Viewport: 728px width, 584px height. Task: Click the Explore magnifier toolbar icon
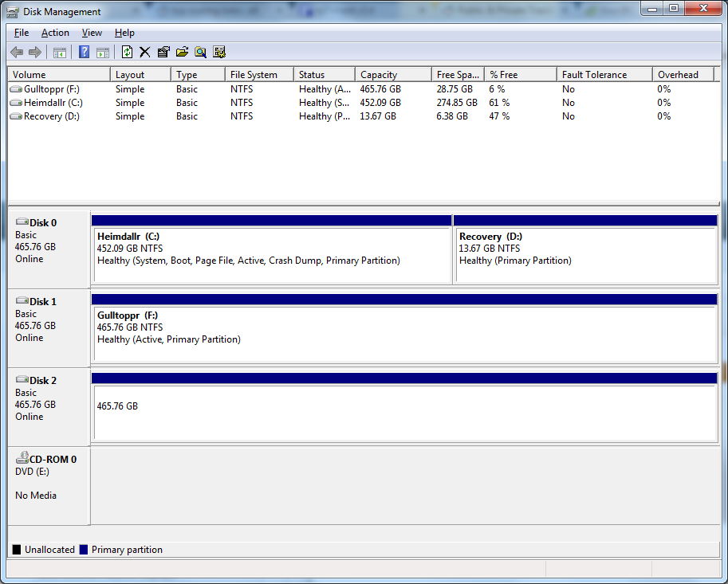coord(201,52)
